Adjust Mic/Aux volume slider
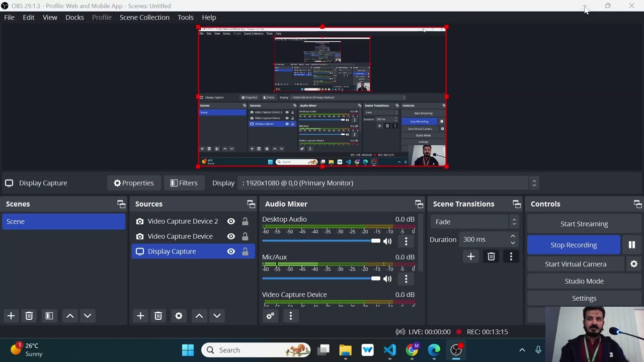The image size is (644, 362). pos(321,279)
